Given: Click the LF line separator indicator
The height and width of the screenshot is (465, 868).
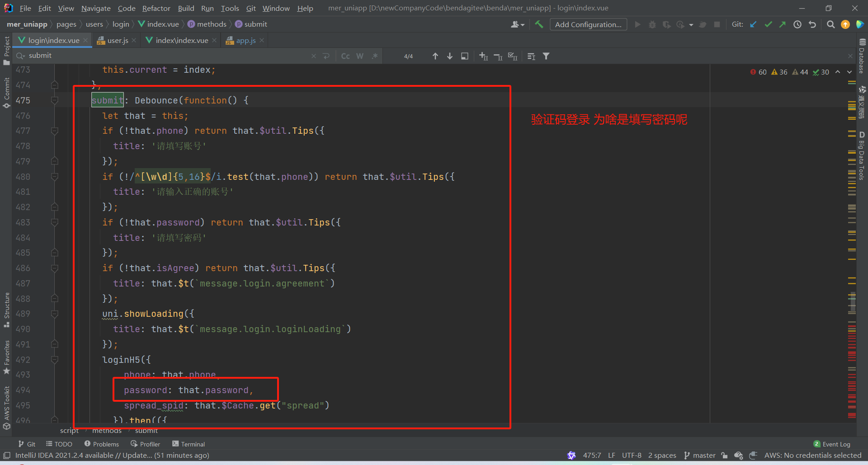Looking at the screenshot, I should pos(611,456).
